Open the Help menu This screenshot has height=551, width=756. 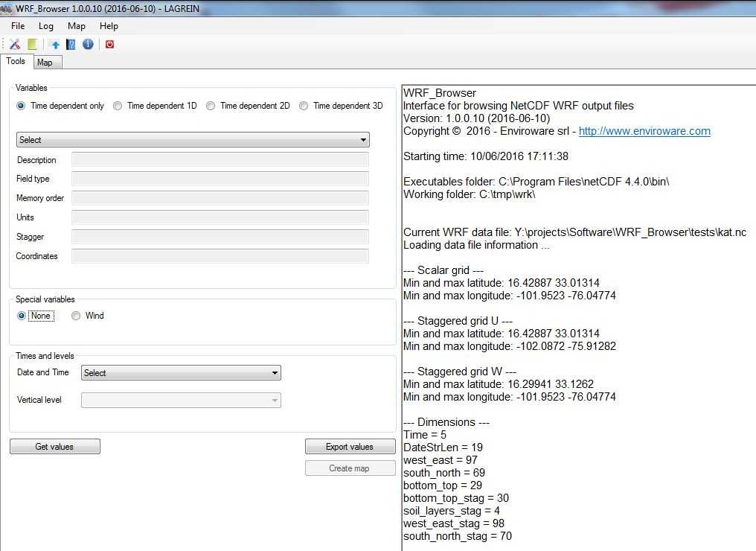click(x=109, y=26)
